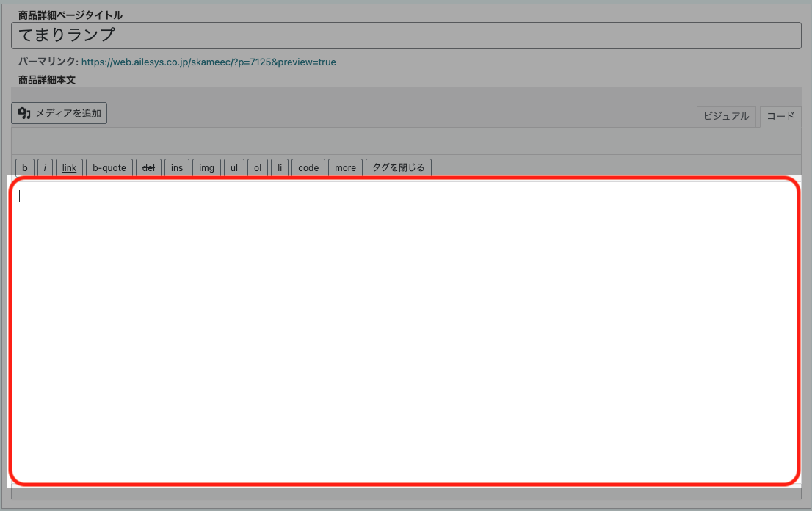Click the タグを閉じる button
812x511 pixels.
point(399,168)
